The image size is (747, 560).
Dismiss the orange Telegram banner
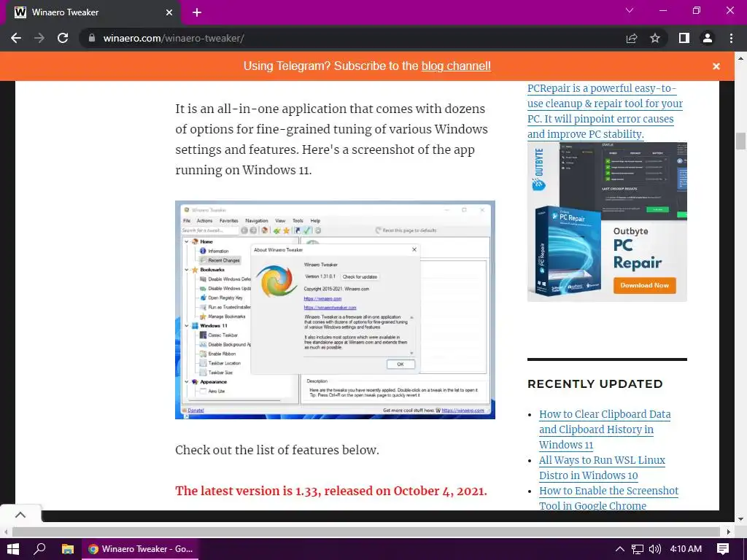(716, 66)
